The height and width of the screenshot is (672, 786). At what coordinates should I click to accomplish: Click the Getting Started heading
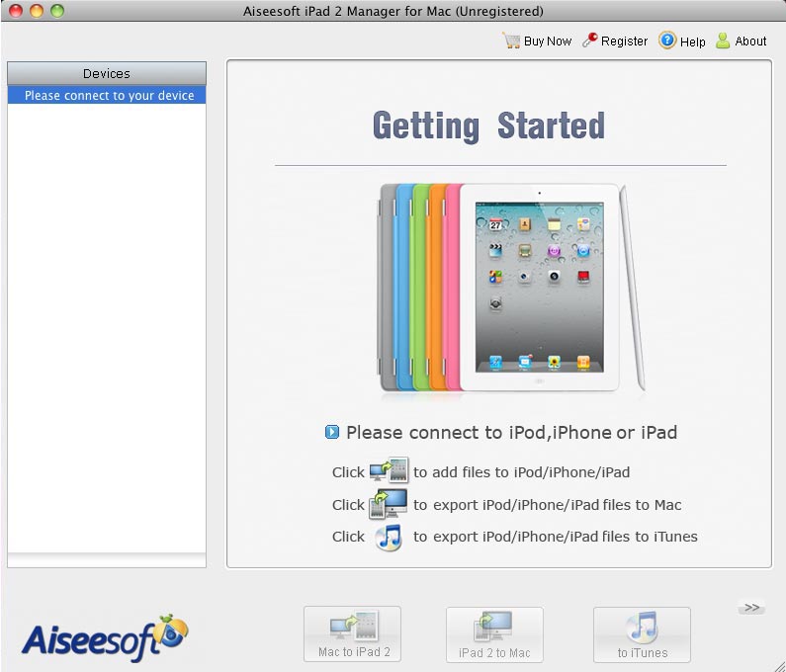point(488,126)
